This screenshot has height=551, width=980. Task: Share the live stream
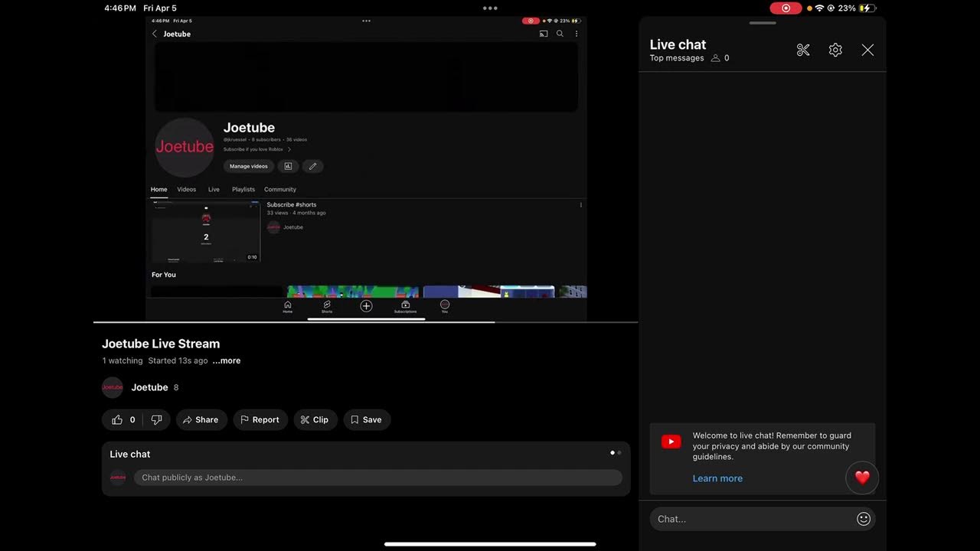coord(201,419)
